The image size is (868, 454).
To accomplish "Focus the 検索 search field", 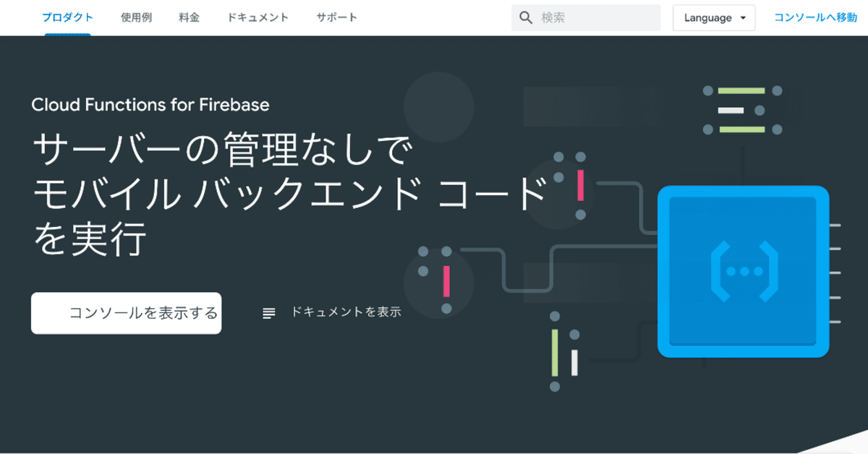I will [586, 18].
